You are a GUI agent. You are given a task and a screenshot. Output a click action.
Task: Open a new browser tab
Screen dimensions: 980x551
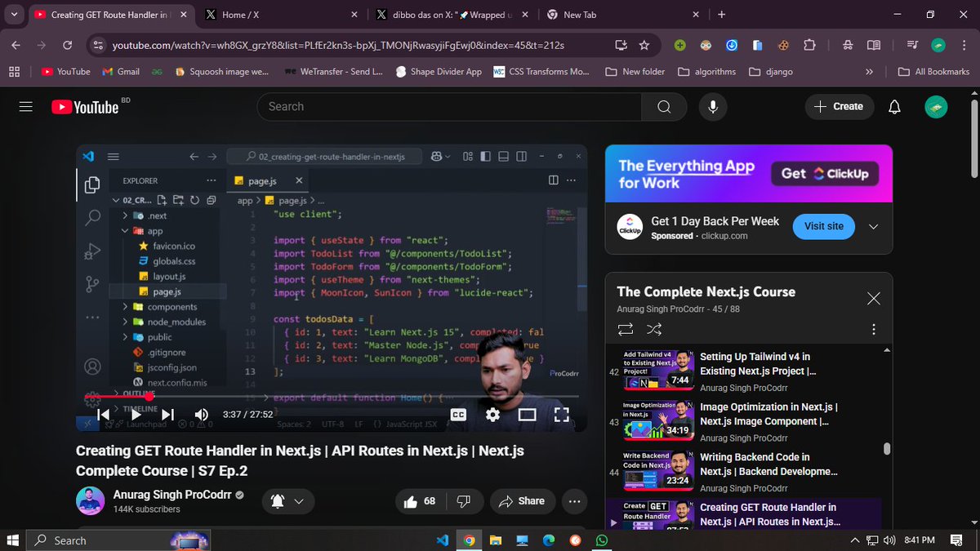(x=721, y=15)
